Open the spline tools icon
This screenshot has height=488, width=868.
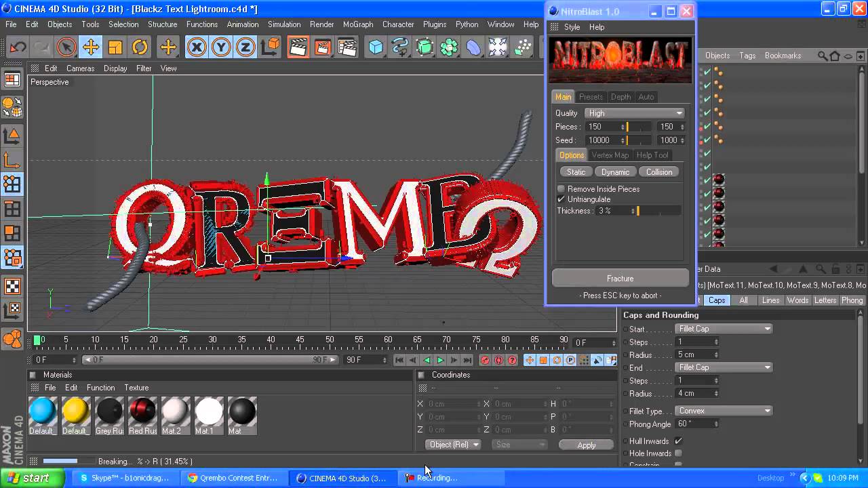click(x=400, y=47)
